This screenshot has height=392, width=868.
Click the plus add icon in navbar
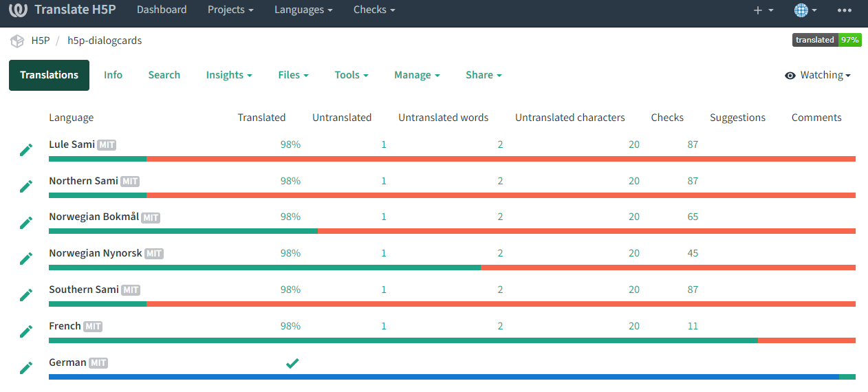[763, 10]
